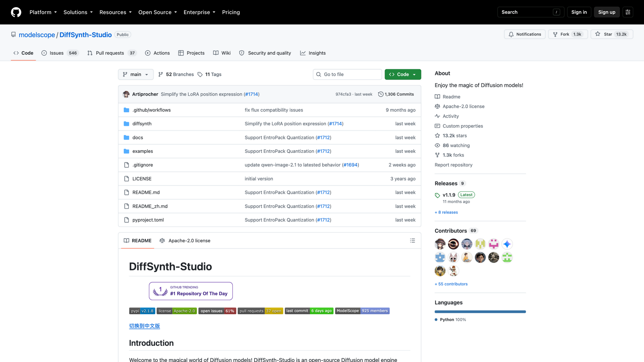Click the Go to file input
The width and height of the screenshot is (644, 362).
(x=347, y=74)
